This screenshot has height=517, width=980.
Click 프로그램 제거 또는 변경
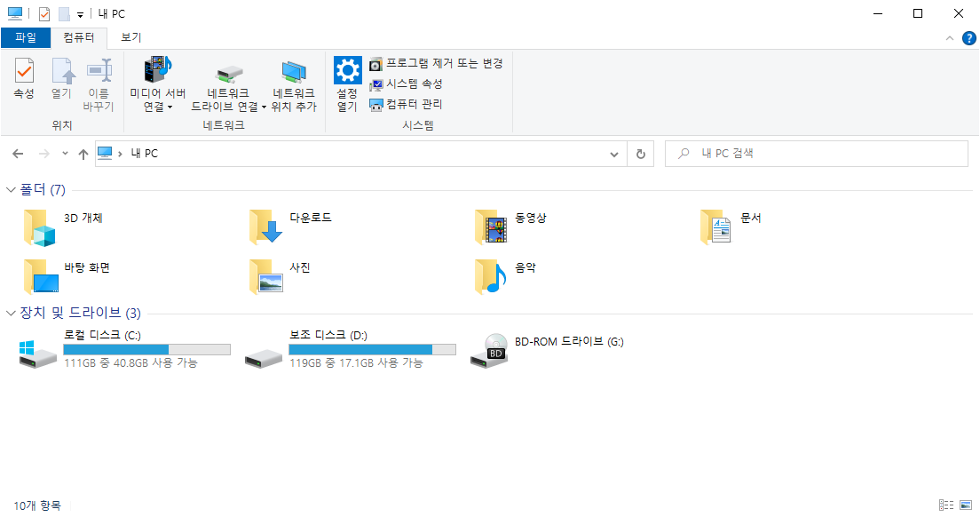[x=436, y=63]
